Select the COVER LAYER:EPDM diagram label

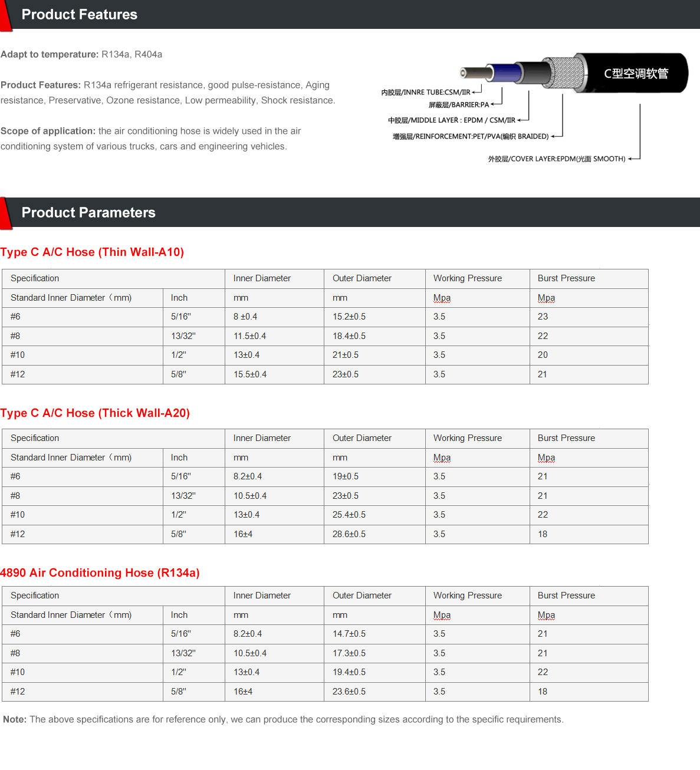pyautogui.click(x=556, y=159)
